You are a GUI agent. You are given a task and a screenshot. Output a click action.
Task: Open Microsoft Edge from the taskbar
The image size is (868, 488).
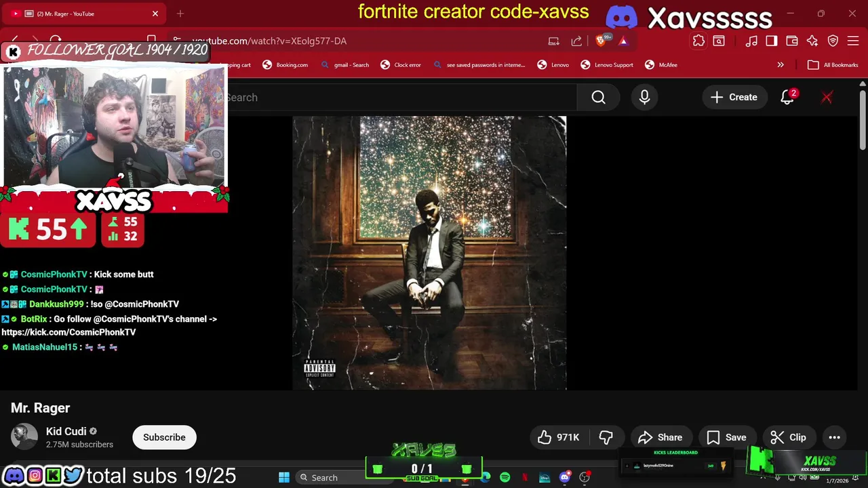click(486, 477)
